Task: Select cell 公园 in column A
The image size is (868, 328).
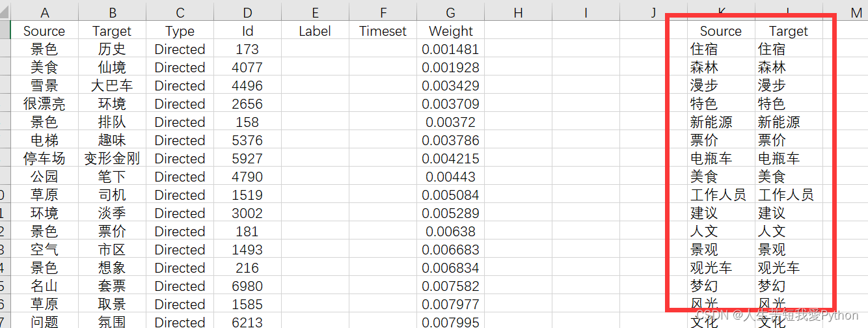Action: (44, 176)
